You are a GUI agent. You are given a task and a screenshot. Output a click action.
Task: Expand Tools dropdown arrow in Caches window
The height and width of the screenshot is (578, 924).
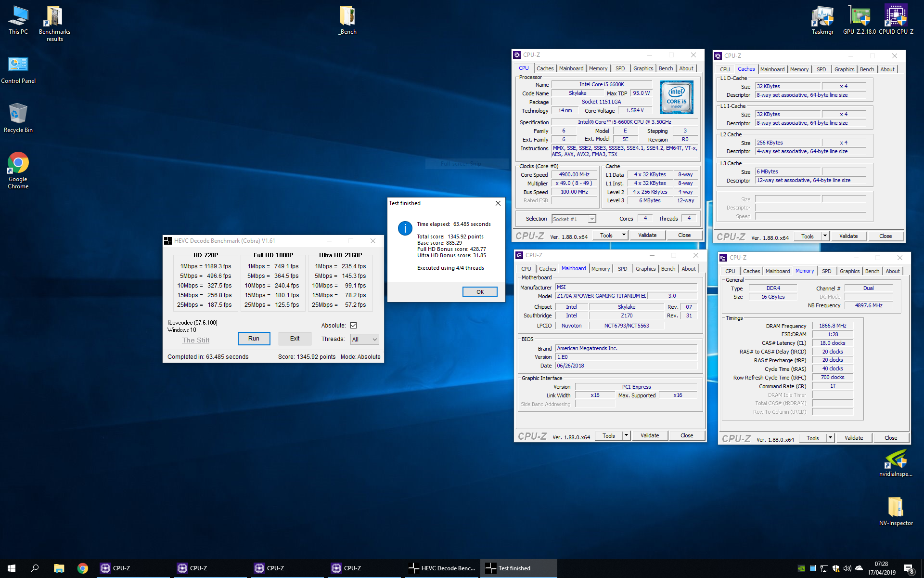pos(825,236)
